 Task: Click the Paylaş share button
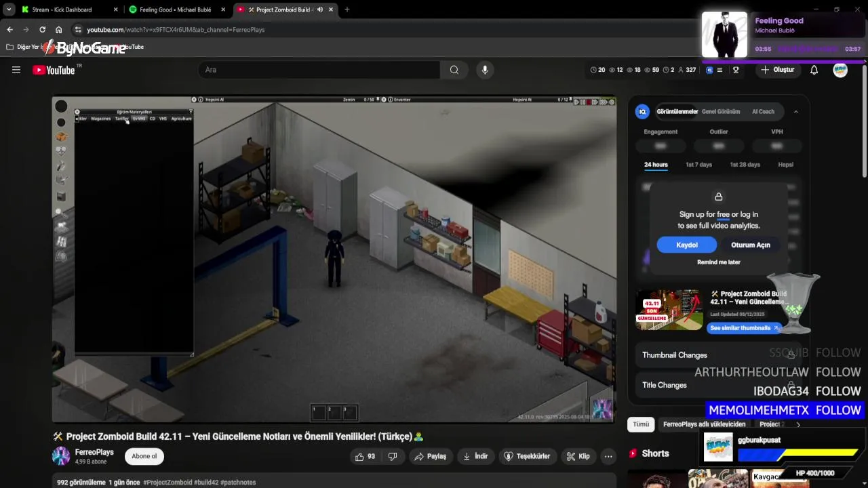click(x=431, y=456)
